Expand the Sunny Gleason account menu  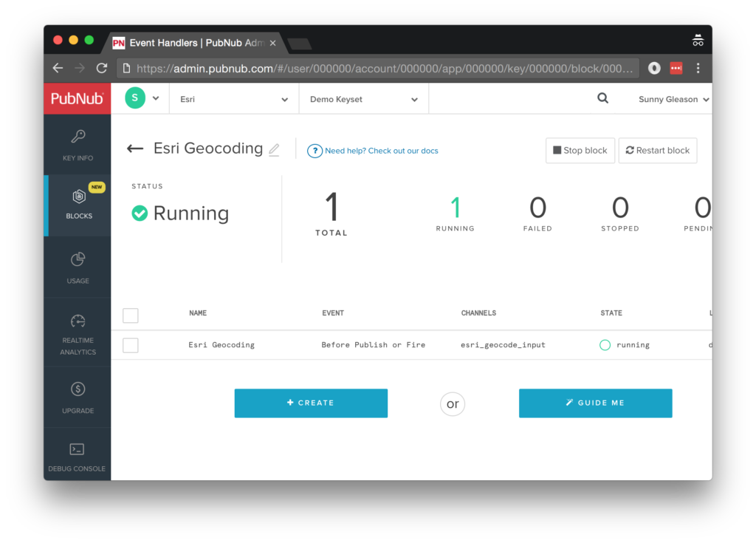pos(673,99)
